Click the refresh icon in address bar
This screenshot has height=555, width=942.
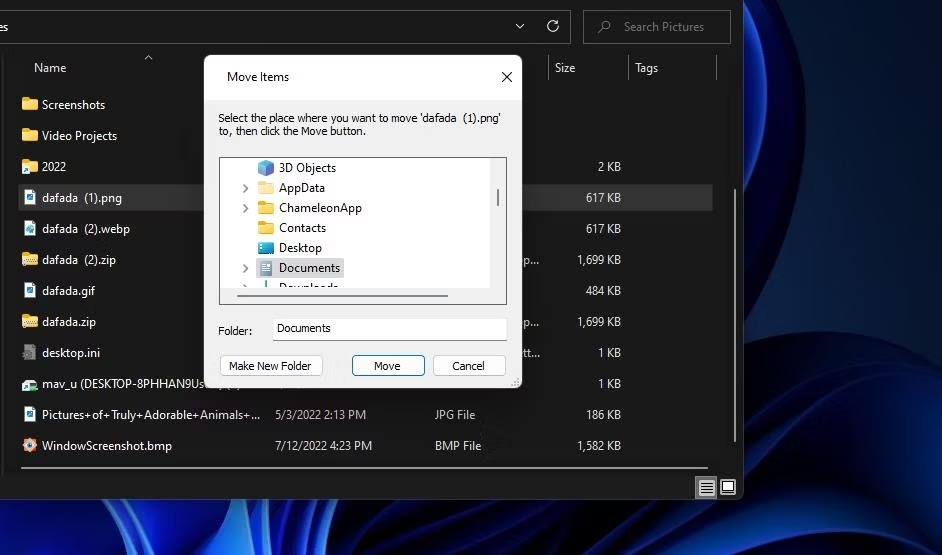pyautogui.click(x=553, y=26)
